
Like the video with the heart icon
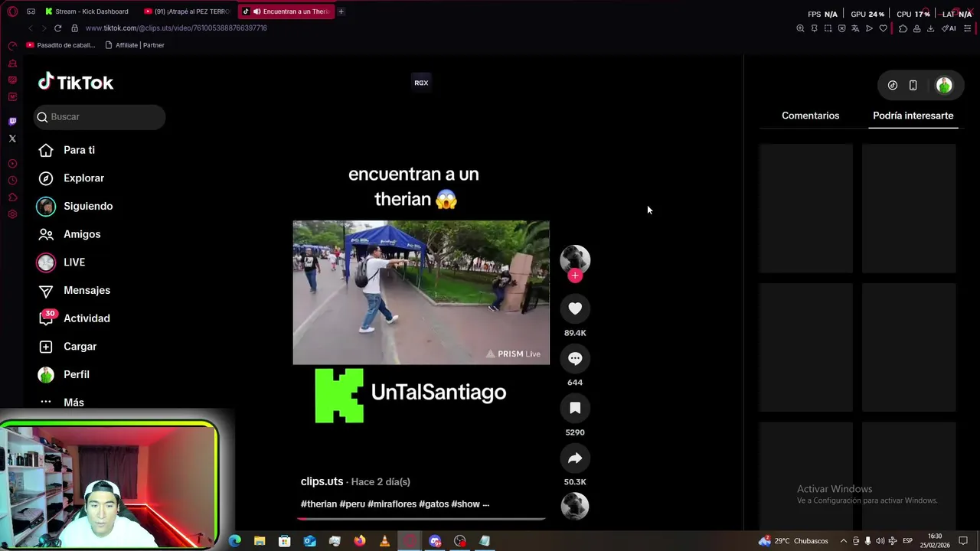575,308
